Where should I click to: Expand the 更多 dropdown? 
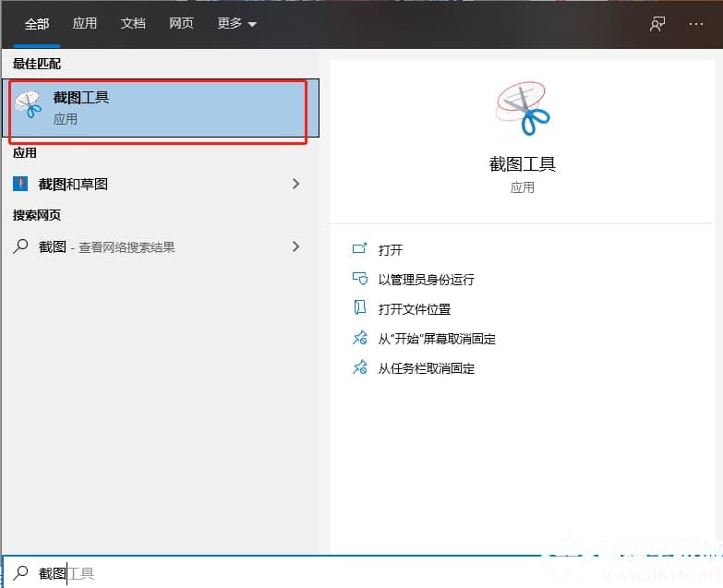[x=236, y=23]
